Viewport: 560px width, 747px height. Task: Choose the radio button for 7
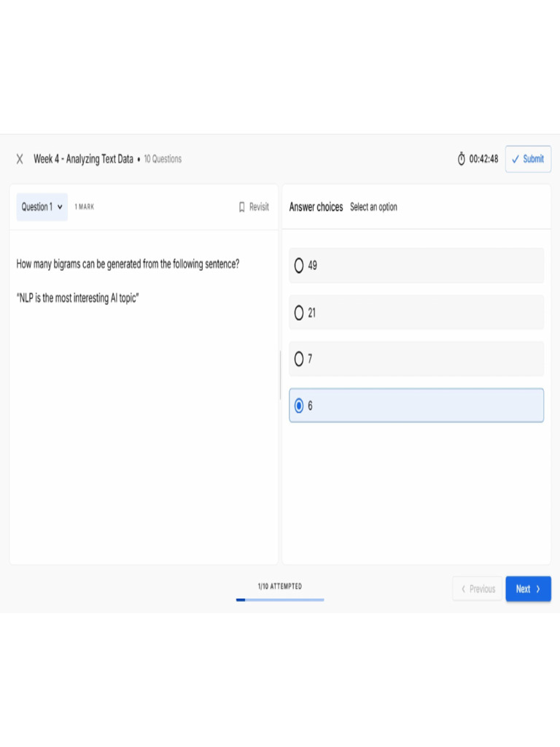[299, 359]
